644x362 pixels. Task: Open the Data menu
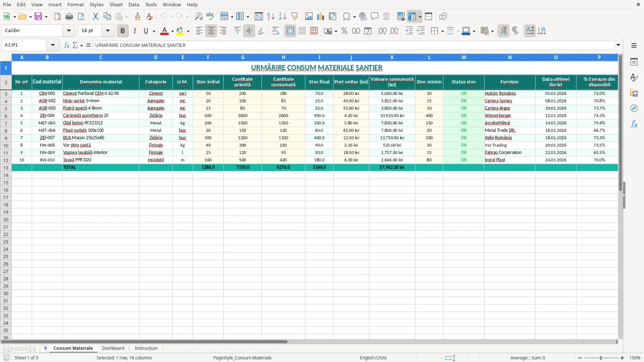pyautogui.click(x=134, y=4)
